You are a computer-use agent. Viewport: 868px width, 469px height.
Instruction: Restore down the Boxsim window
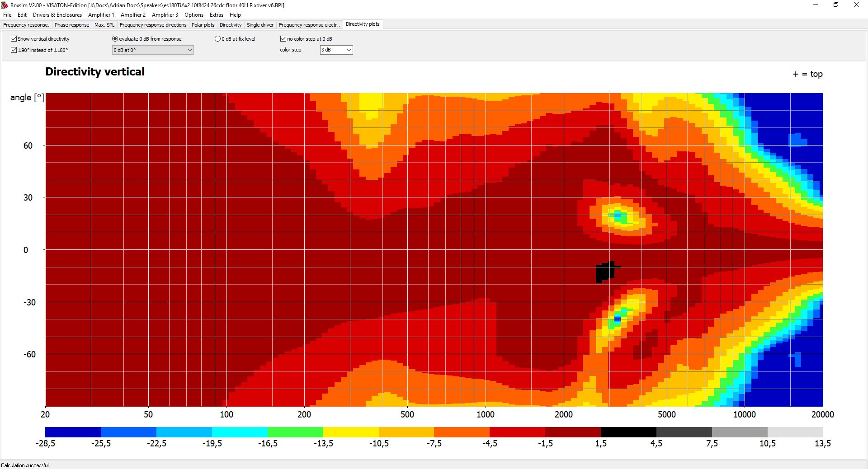point(836,5)
